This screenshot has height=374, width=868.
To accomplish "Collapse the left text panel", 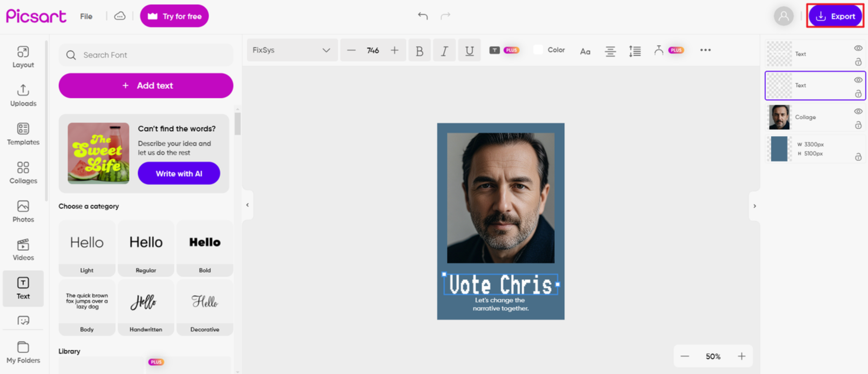I will point(247,205).
